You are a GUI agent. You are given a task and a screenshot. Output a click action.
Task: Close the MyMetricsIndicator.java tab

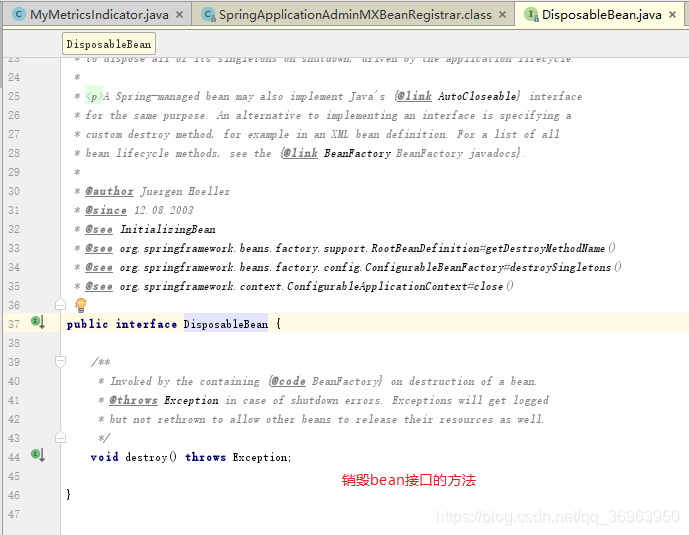(x=179, y=14)
